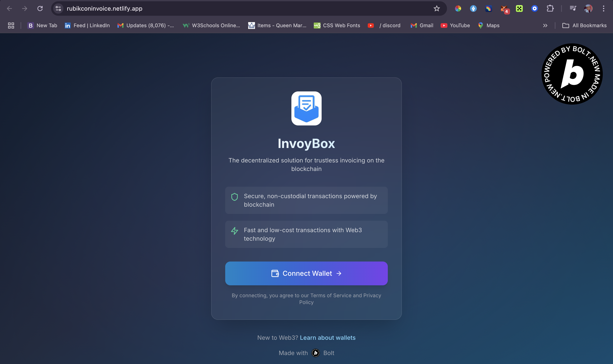Open the Extensions puzzle menu
The width and height of the screenshot is (613, 364).
coord(550,9)
